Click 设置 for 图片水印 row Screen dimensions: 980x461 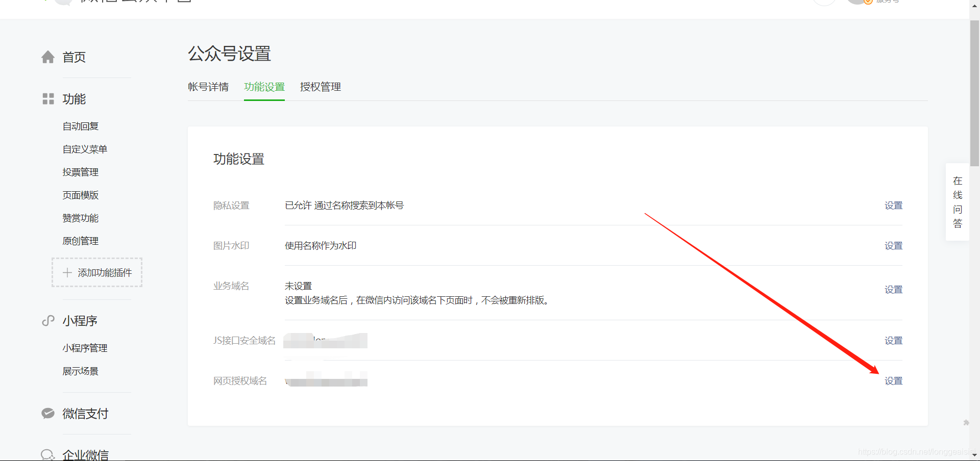[893, 246]
